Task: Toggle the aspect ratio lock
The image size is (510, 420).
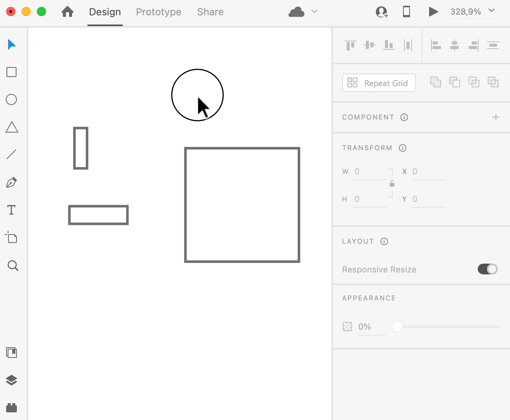Action: pyautogui.click(x=392, y=184)
